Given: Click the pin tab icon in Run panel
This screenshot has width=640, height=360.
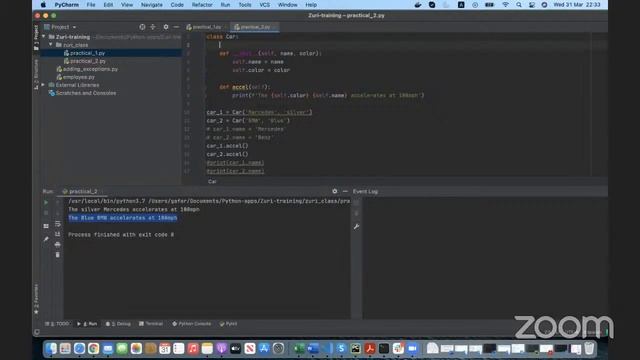Looking at the screenshot, I should point(46,239).
